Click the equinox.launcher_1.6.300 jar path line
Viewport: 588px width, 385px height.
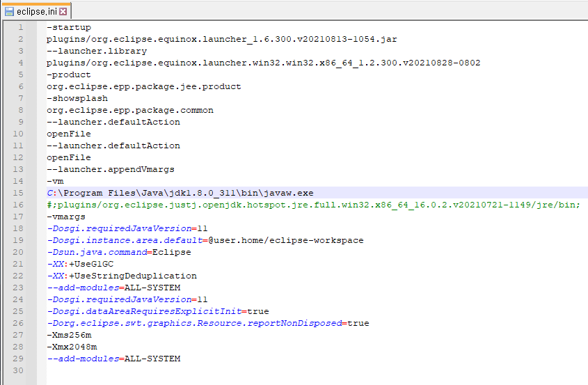tap(221, 39)
